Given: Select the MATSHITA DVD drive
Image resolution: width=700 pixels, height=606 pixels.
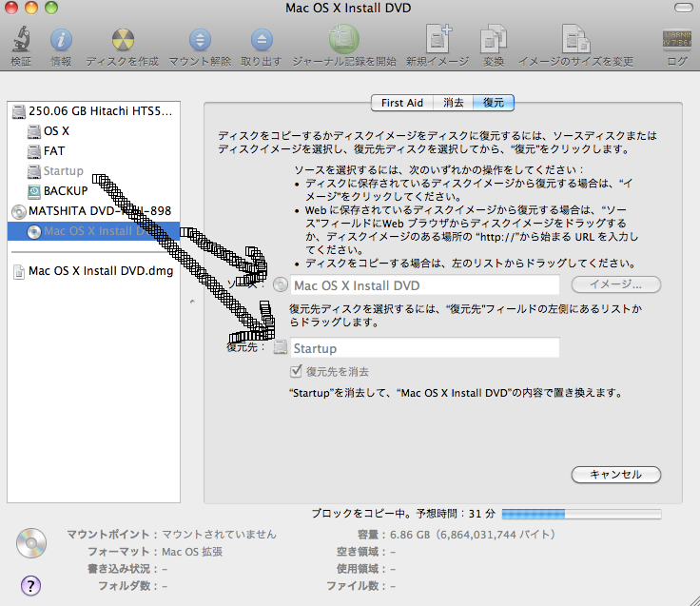Looking at the screenshot, I should coord(92,211).
